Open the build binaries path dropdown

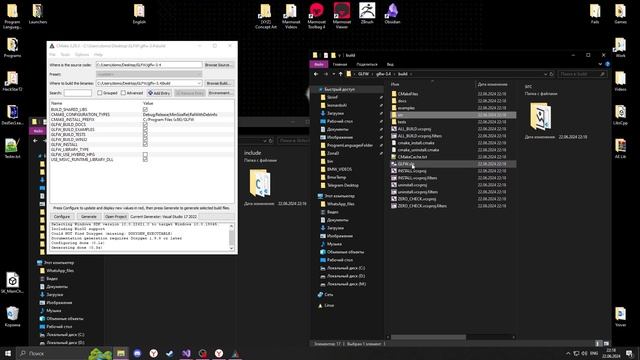click(x=199, y=83)
